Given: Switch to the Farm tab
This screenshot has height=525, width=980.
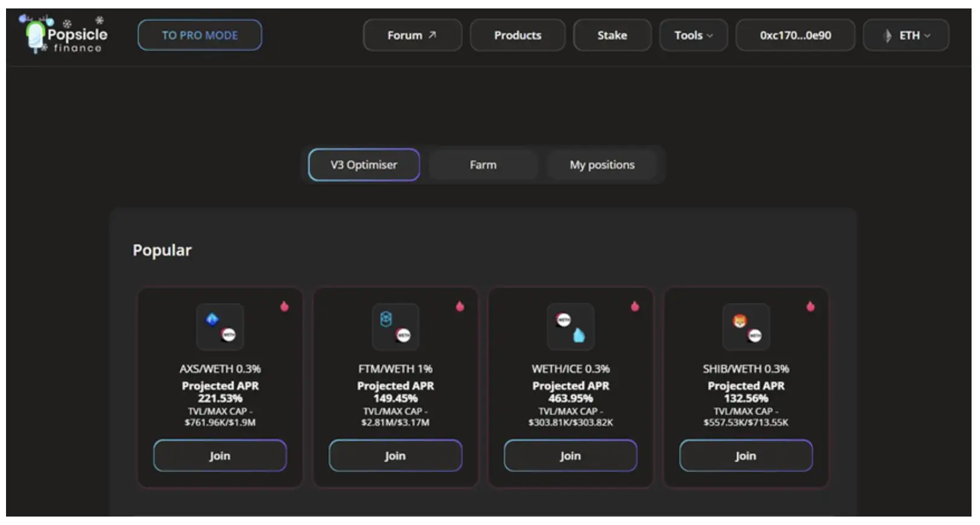Looking at the screenshot, I should tap(483, 165).
